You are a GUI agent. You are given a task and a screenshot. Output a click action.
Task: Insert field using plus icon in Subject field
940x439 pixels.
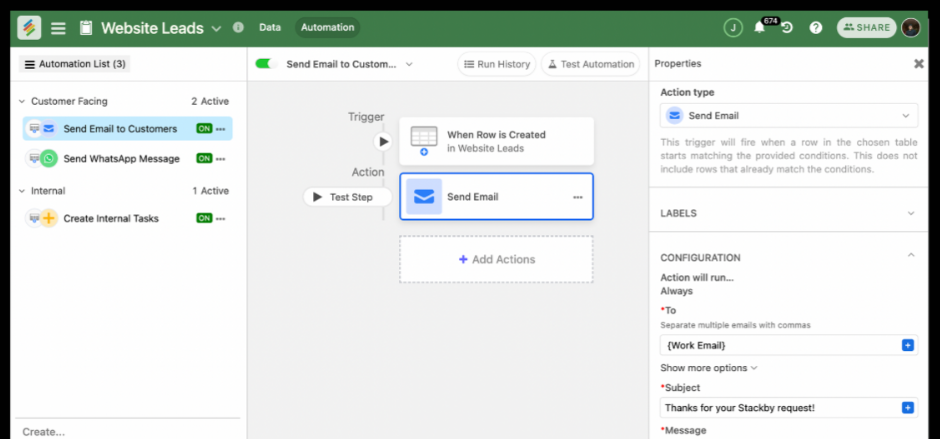[x=908, y=408]
